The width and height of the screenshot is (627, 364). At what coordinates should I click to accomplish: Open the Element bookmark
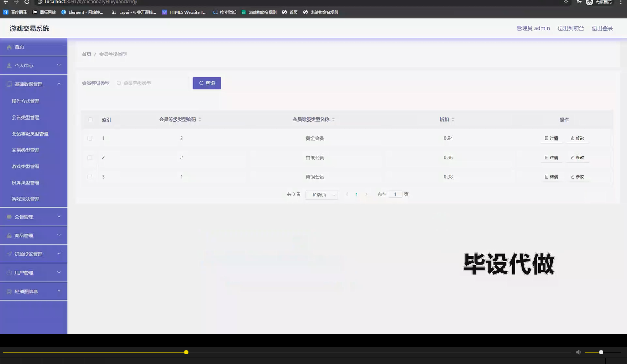82,12
